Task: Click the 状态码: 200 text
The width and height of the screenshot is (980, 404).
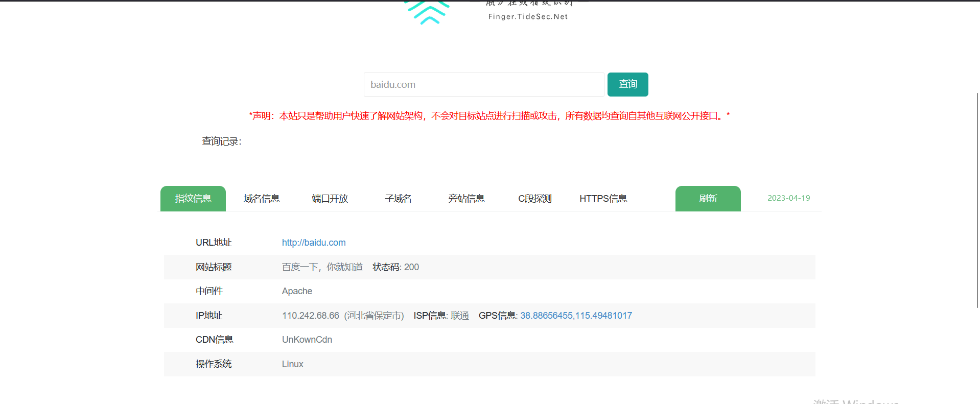Action: (396, 267)
